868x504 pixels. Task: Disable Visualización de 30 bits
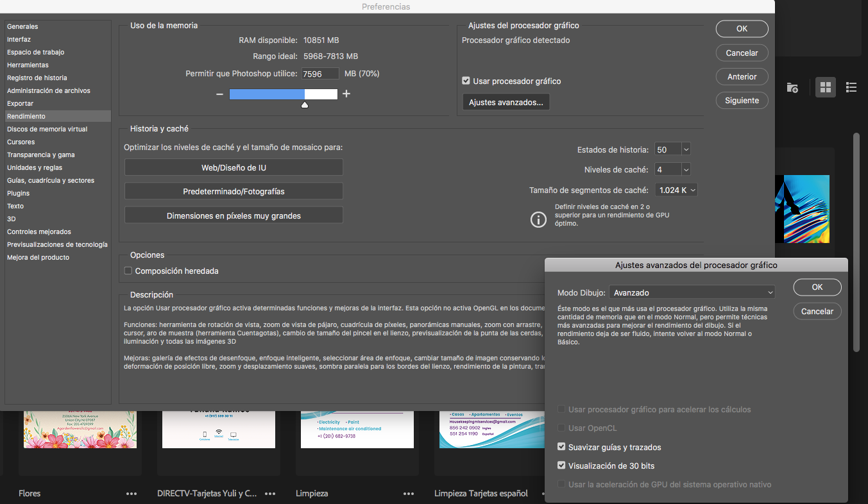pos(561,466)
